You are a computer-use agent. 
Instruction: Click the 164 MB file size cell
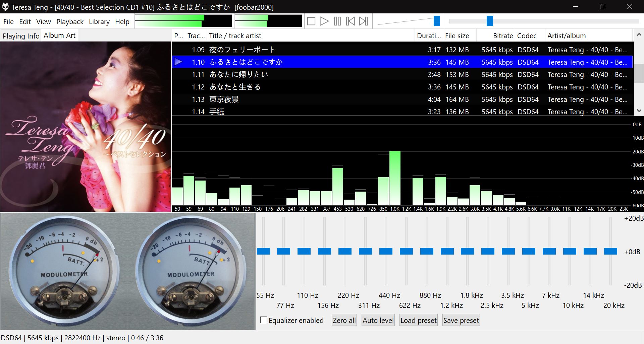click(x=457, y=99)
